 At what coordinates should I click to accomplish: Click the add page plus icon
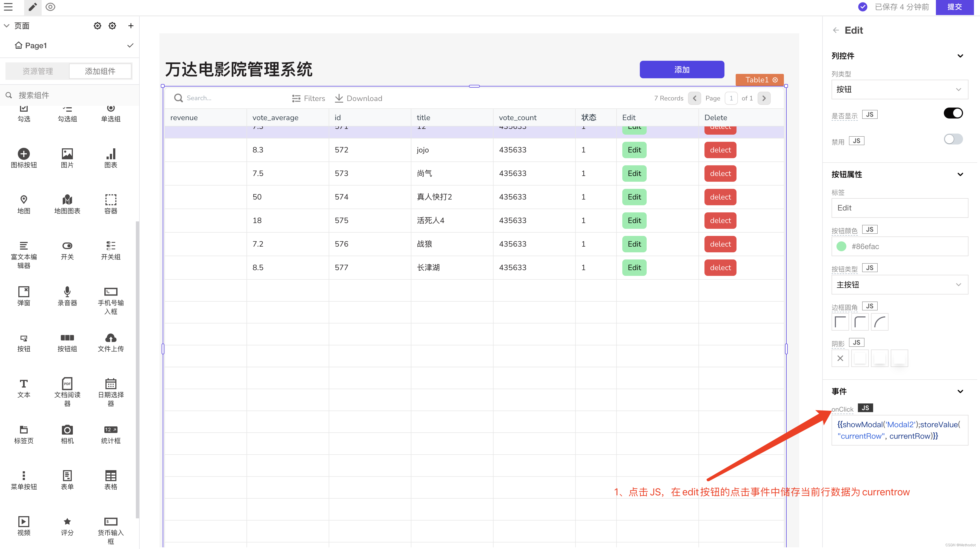coord(130,26)
